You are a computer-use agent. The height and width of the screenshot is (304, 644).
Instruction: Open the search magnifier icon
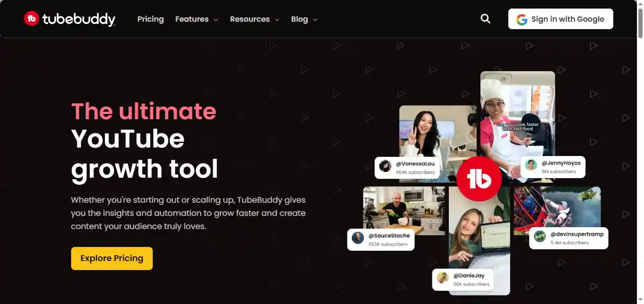pyautogui.click(x=485, y=19)
